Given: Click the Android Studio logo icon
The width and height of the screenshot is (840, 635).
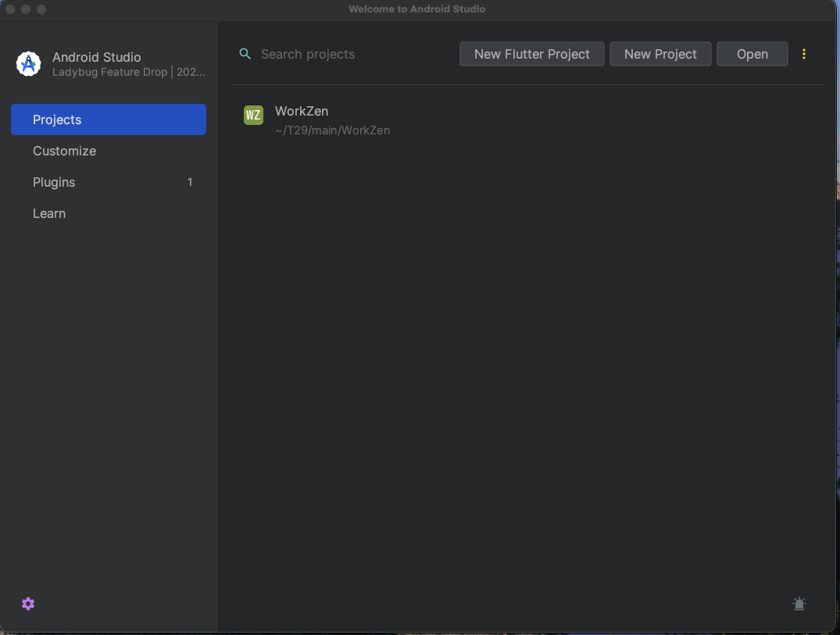Looking at the screenshot, I should (x=28, y=64).
